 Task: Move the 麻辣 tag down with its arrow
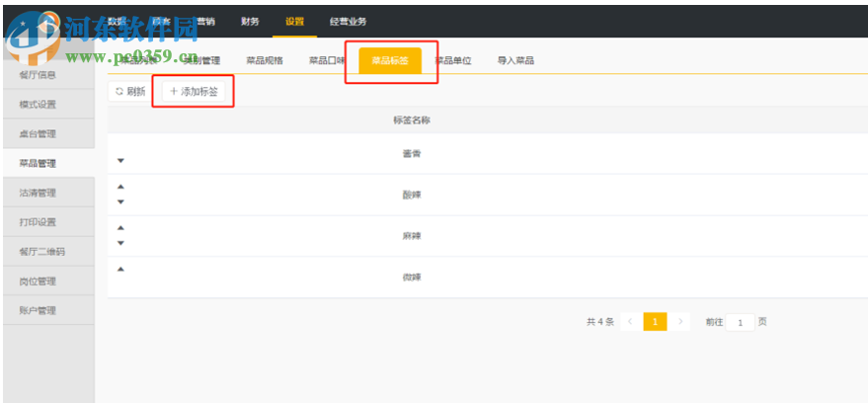pos(120,242)
